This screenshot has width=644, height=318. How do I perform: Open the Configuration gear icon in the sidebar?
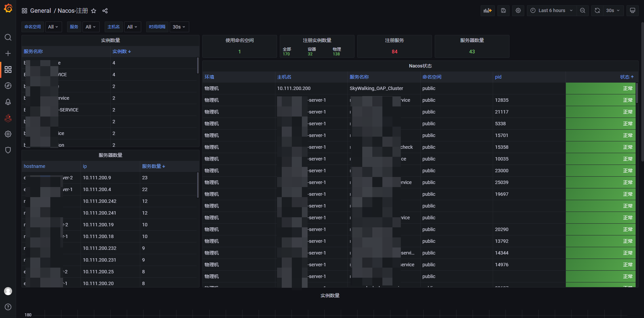point(8,134)
